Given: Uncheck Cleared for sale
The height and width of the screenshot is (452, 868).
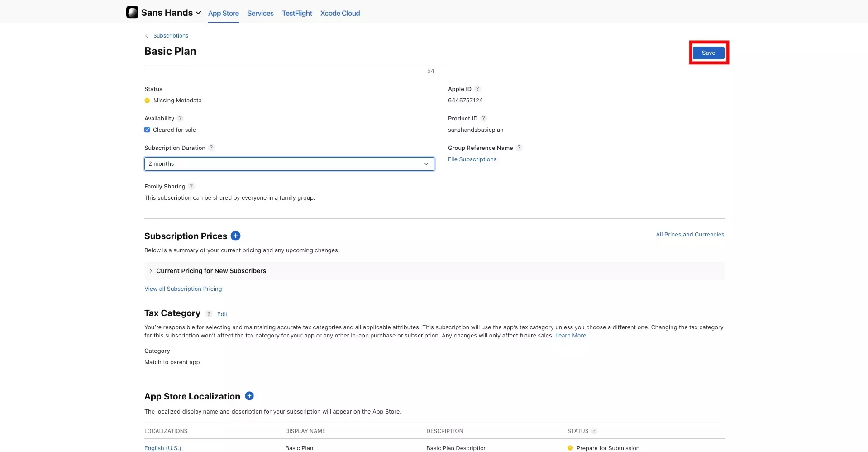Looking at the screenshot, I should (147, 130).
